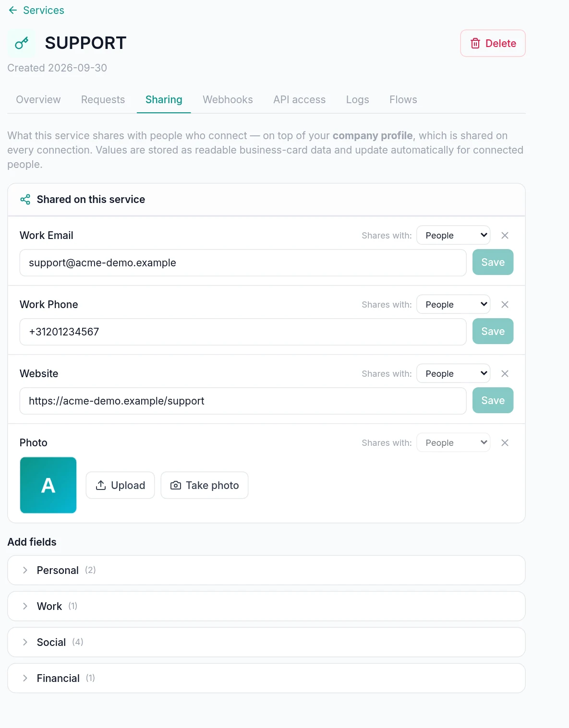The width and height of the screenshot is (569, 728).
Task: Take photo with camera button
Action: click(x=205, y=485)
